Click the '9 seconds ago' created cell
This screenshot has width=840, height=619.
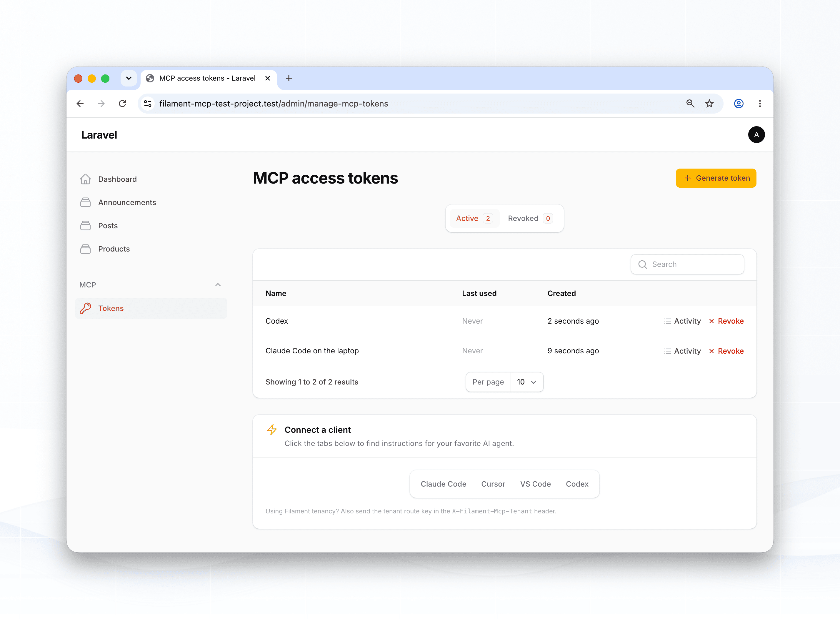[573, 351]
